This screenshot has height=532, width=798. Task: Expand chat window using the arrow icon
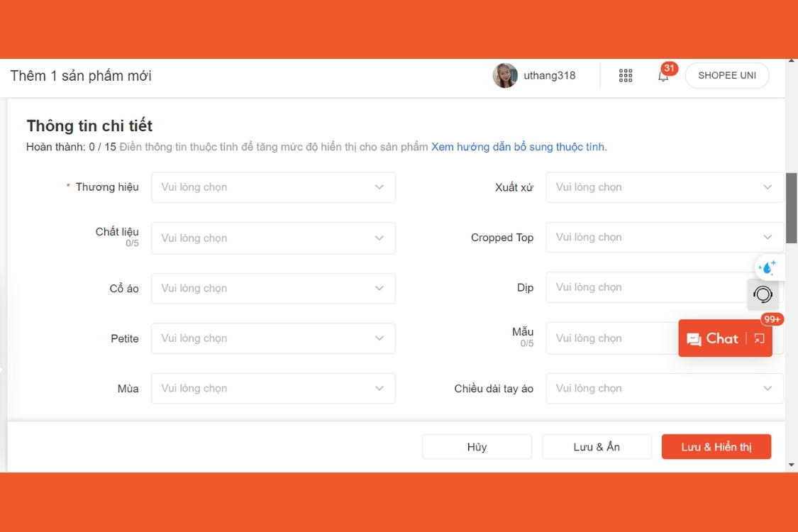[x=759, y=338]
